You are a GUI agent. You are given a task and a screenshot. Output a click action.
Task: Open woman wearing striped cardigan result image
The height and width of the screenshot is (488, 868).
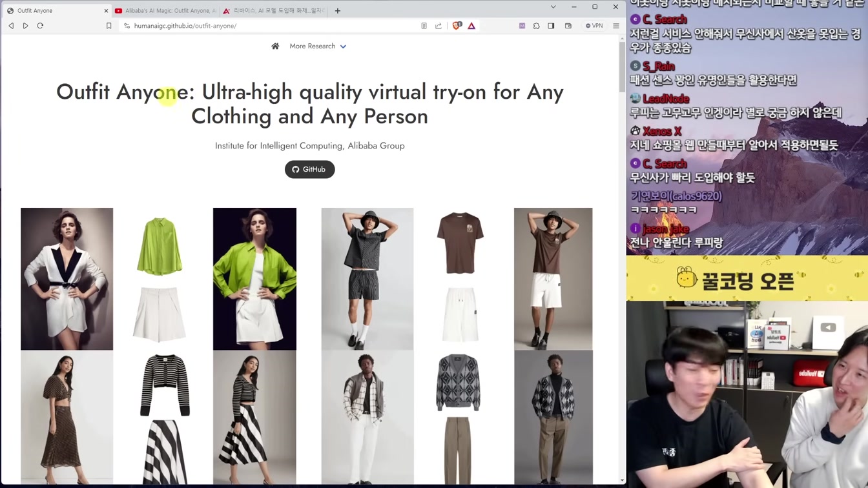click(x=254, y=417)
